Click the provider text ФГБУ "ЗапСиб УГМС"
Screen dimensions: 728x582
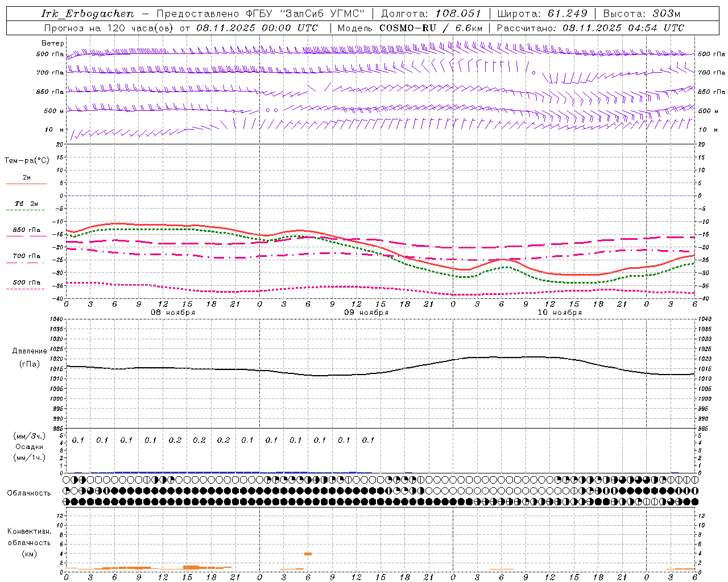pos(304,14)
